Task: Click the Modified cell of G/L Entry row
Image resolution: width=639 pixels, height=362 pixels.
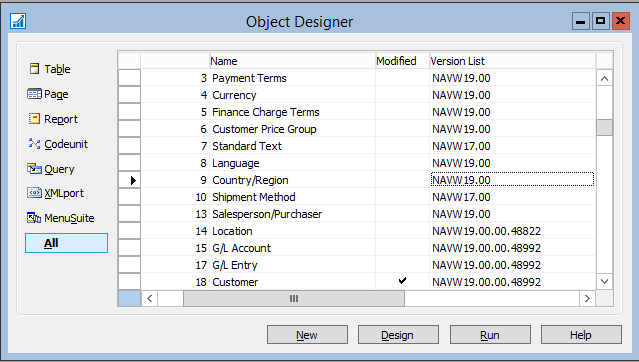Action: point(402,265)
